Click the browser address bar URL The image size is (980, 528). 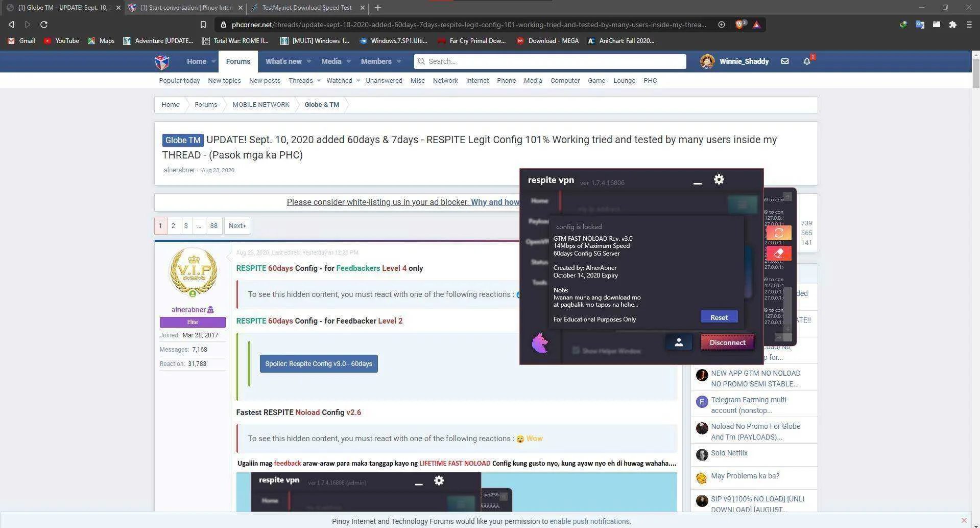pos(469,25)
